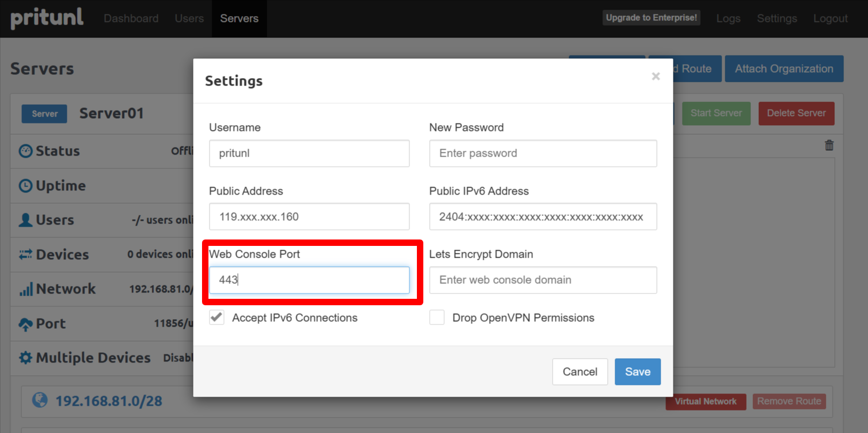Click the Servers page heading
Viewport: 868px width, 433px height.
pyautogui.click(x=42, y=69)
